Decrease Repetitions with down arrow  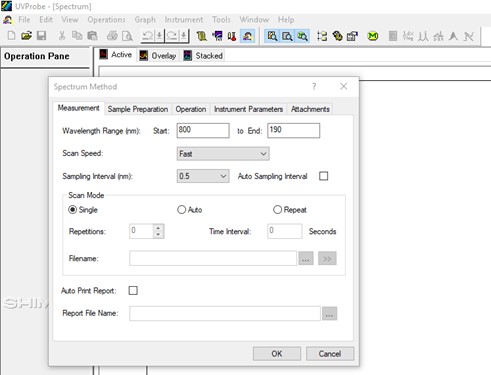(x=158, y=235)
